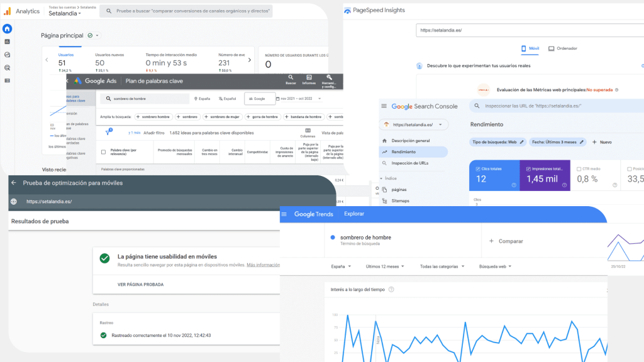
Task: Open Search Console hamburger menu
Action: pyautogui.click(x=384, y=106)
